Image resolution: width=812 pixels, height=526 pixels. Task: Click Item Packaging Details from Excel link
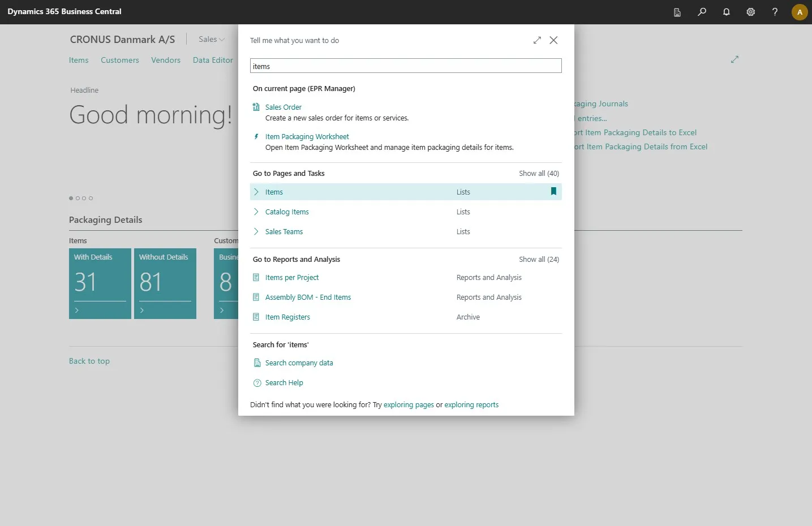[641, 146]
